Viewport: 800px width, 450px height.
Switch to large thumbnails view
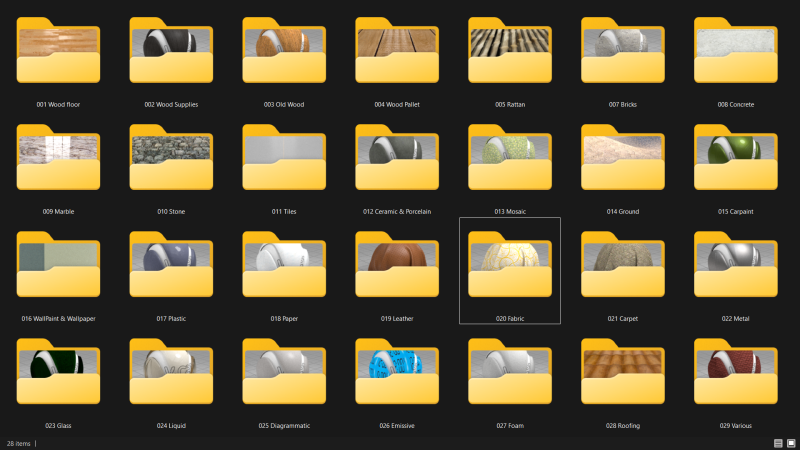pyautogui.click(x=790, y=443)
